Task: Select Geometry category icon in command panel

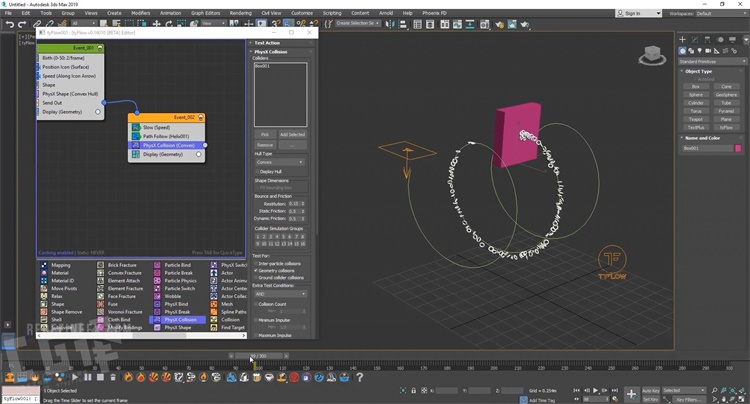Action: pos(683,51)
